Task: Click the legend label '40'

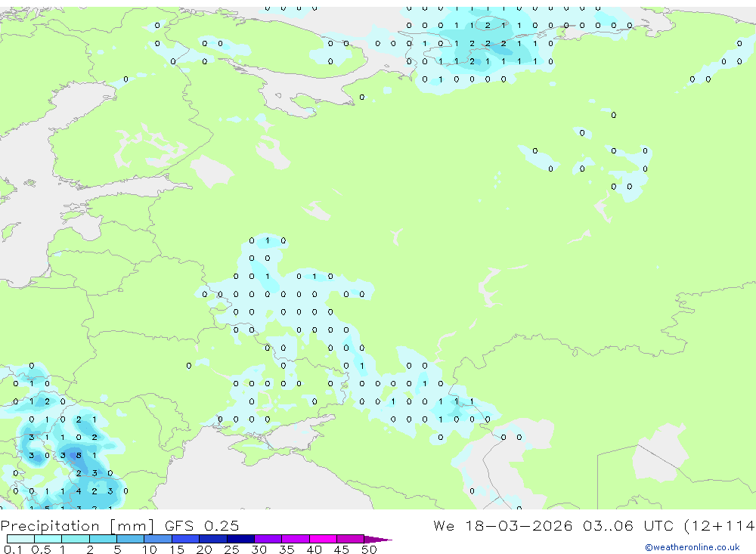Action: click(x=314, y=549)
